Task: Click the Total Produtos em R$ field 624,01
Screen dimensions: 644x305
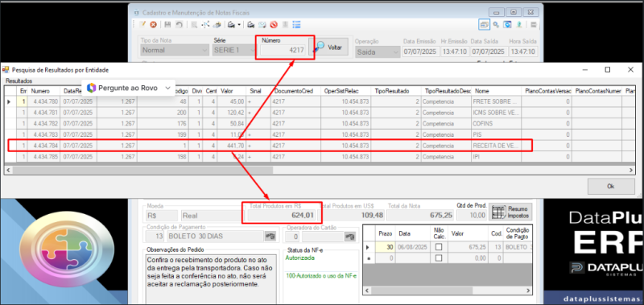Action: 281,215
